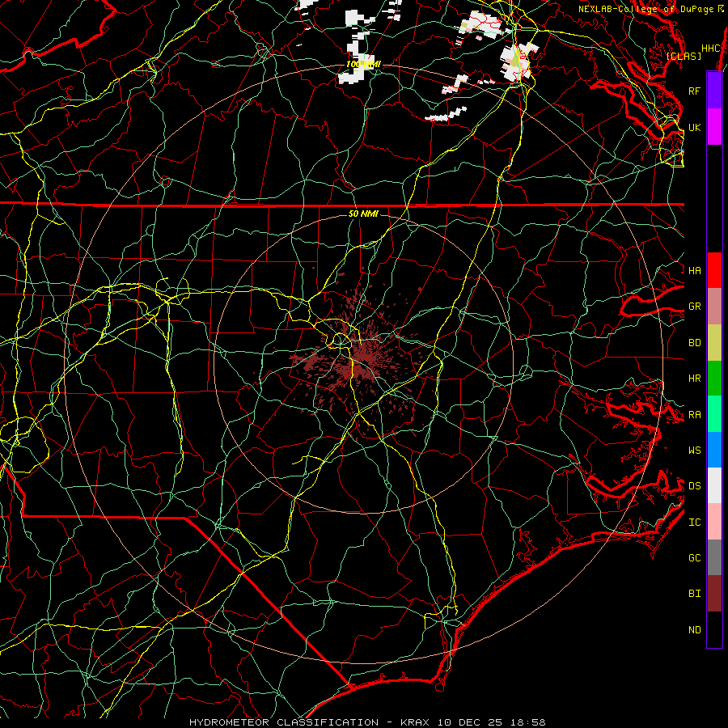This screenshot has height=728, width=728.
Task: Click the RA legend label
Action: (x=694, y=415)
